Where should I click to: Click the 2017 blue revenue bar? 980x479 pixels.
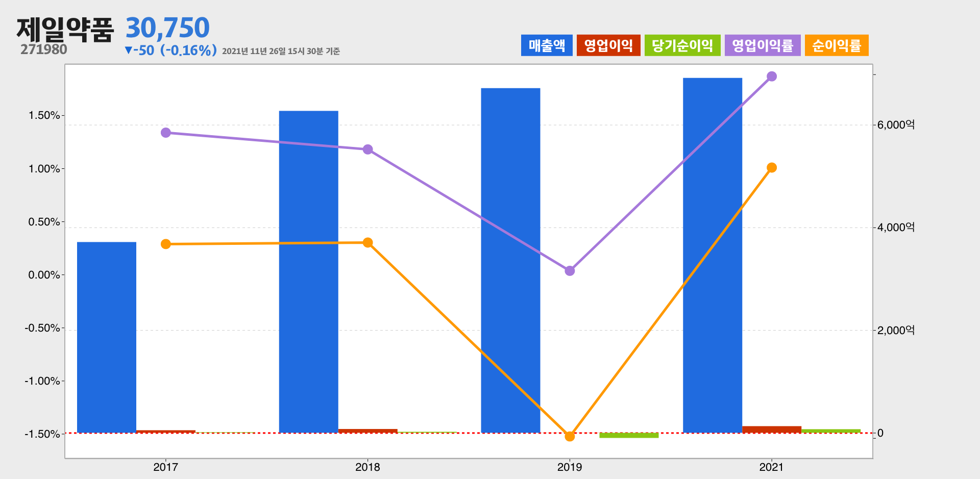pyautogui.click(x=107, y=337)
